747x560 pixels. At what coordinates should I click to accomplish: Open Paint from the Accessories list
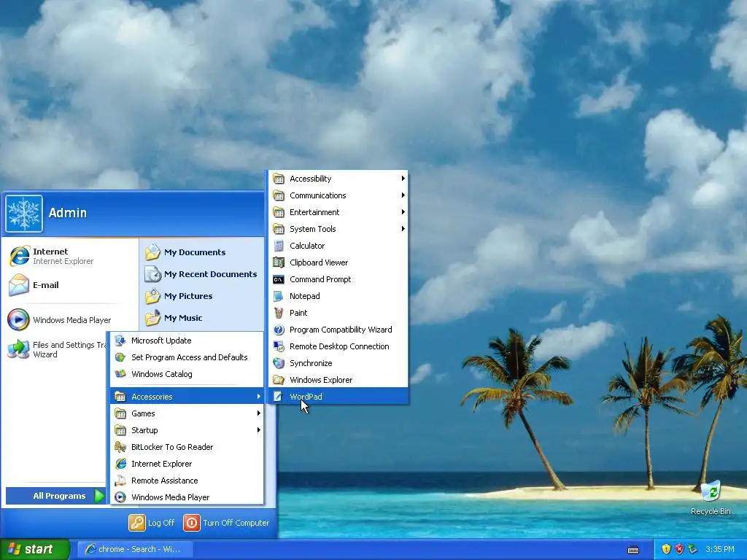point(338,312)
